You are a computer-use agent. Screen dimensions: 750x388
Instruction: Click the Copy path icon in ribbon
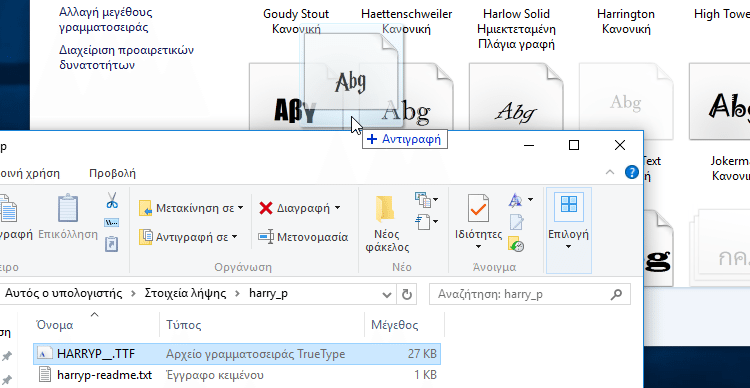(111, 222)
